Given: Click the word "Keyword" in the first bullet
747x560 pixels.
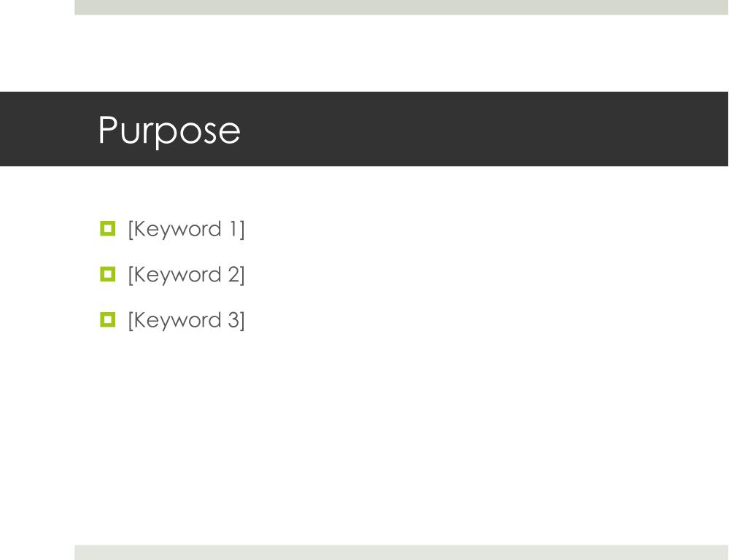Looking at the screenshot, I should [x=177, y=230].
